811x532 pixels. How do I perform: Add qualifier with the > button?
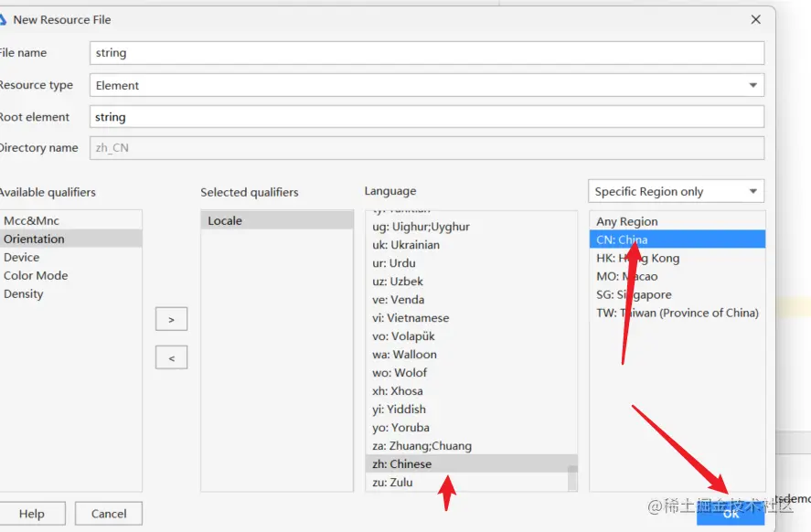[x=171, y=320]
